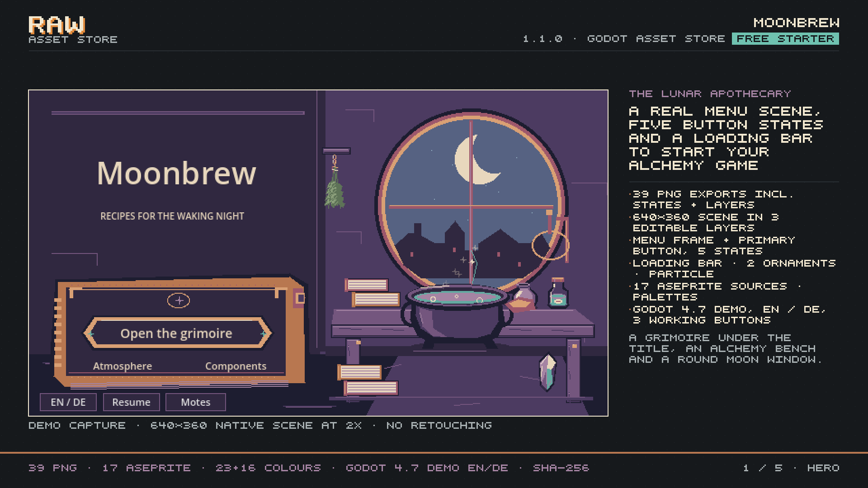Click 'GODOT 4.7 DEMO EN/DE' footer entry
Image resolution: width=868 pixels, height=488 pixels.
427,468
